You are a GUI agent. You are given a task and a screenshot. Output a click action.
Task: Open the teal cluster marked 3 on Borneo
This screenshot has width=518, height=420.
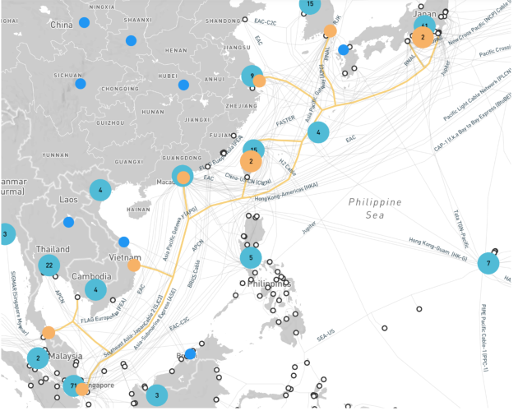(157, 395)
